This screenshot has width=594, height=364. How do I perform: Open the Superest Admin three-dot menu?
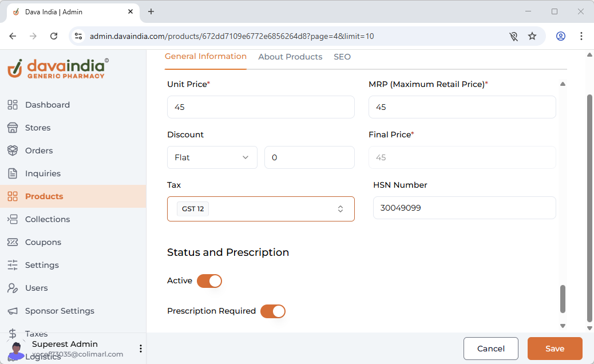coord(141,349)
